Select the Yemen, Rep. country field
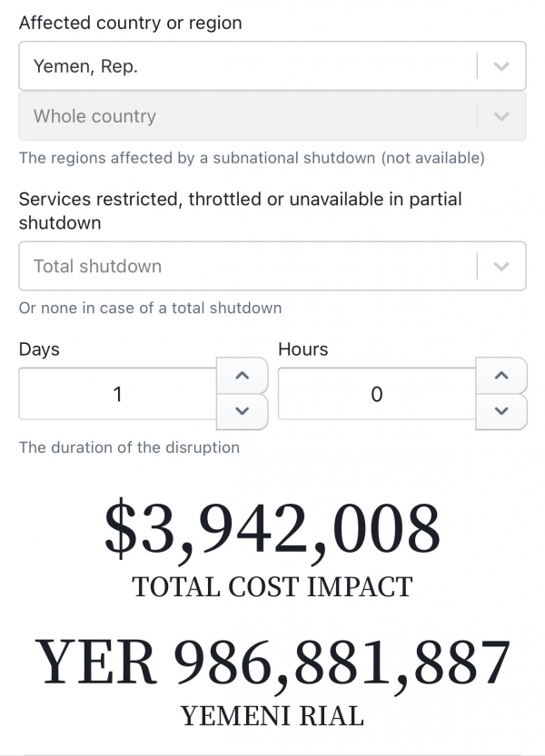Screen dimensions: 545x756 tap(245, 66)
